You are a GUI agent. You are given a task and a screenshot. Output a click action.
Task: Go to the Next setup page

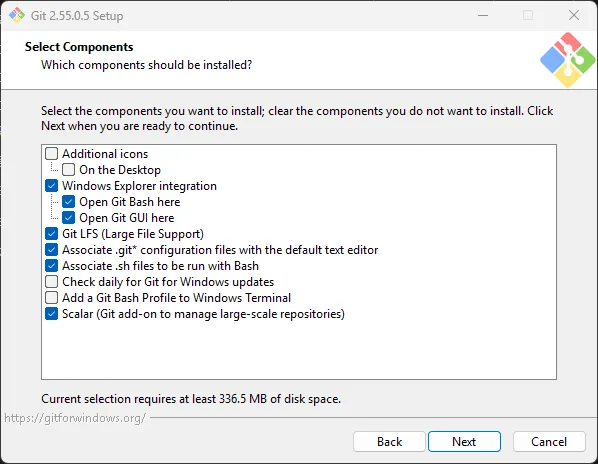pyautogui.click(x=464, y=442)
